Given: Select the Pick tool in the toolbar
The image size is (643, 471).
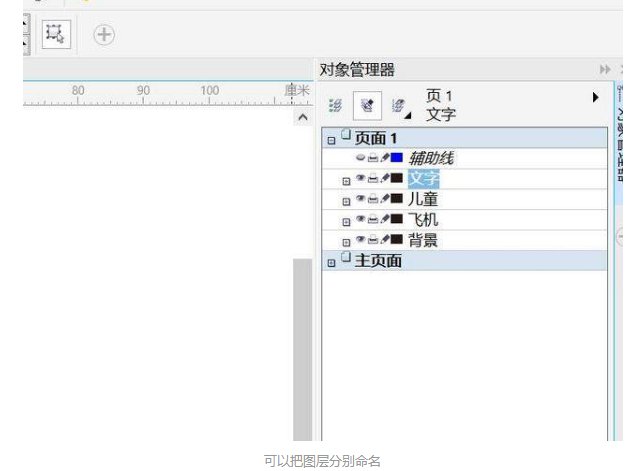Looking at the screenshot, I should 56,34.
